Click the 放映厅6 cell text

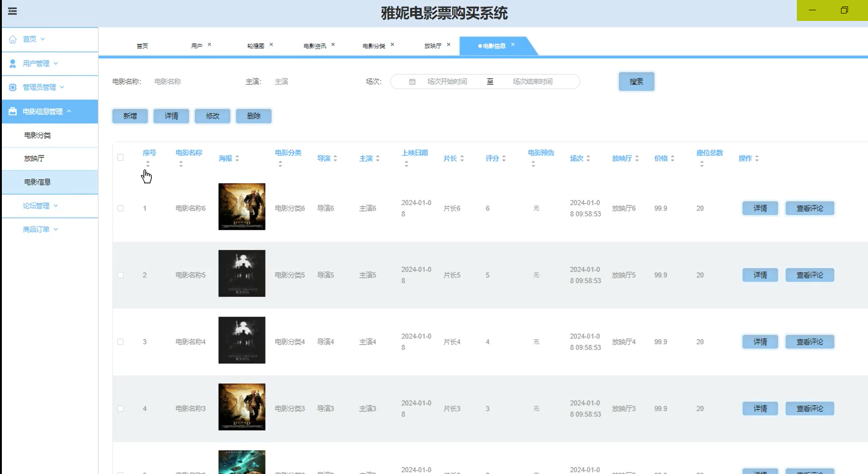click(624, 208)
